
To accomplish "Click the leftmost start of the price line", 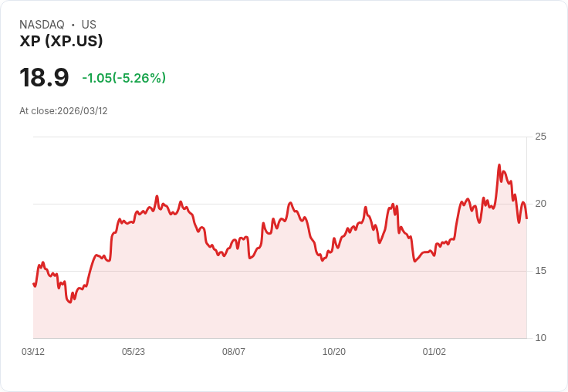I will (x=33, y=284).
